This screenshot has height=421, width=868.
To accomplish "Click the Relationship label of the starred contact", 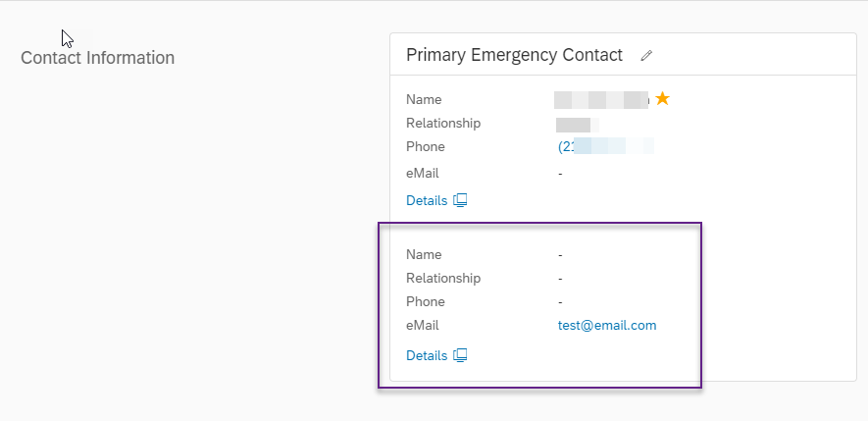I will [x=443, y=123].
